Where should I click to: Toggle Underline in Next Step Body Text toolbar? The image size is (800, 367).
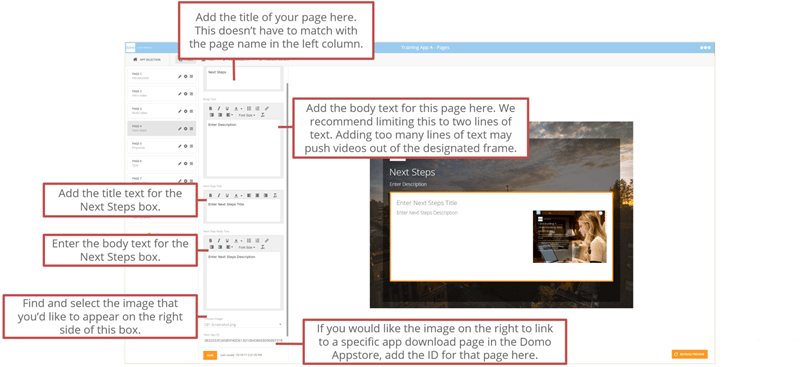(227, 240)
